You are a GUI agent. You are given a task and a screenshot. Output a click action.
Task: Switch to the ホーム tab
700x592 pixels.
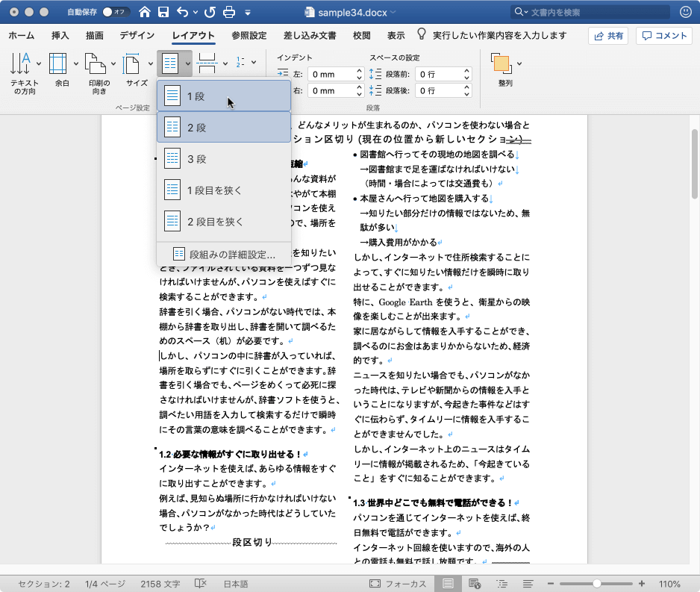click(x=21, y=36)
